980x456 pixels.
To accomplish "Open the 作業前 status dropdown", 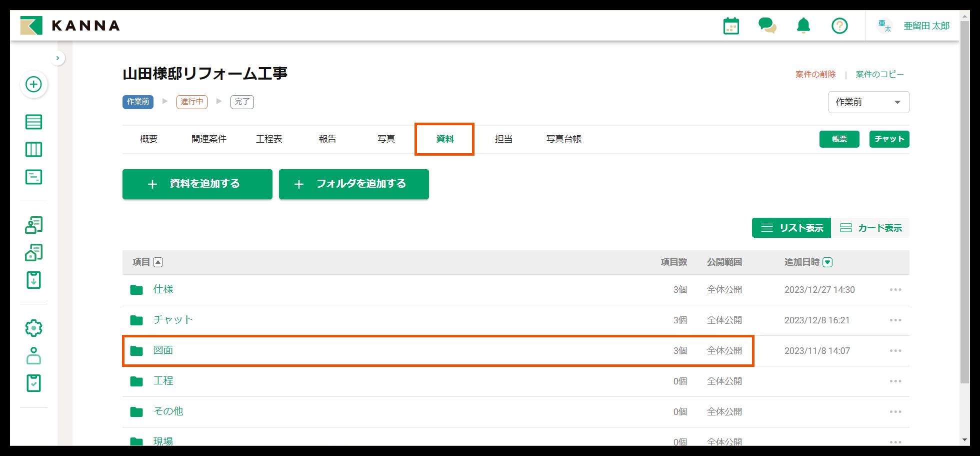I will (x=868, y=102).
